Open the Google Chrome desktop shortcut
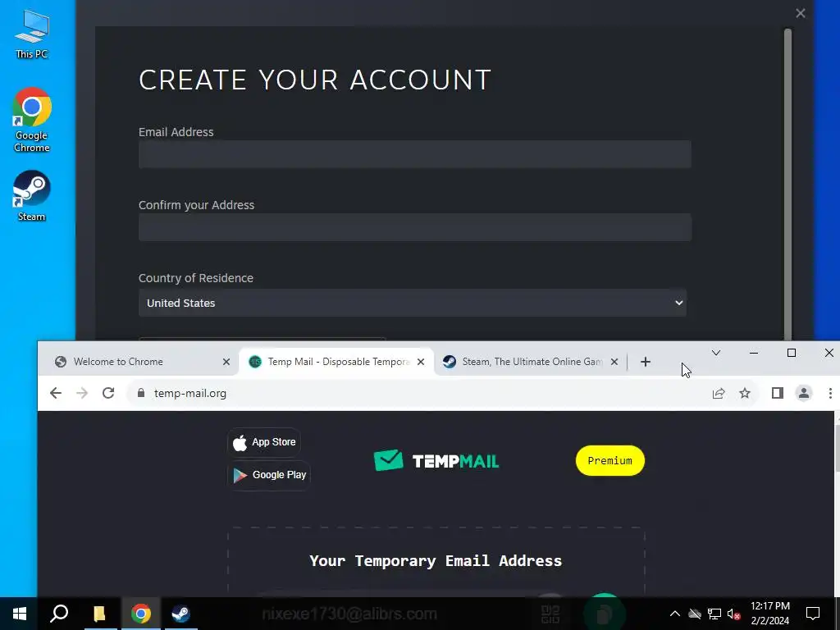 [x=32, y=120]
